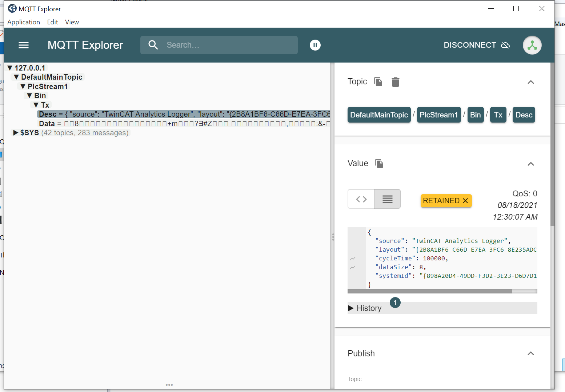Open the View menu
Image resolution: width=565 pixels, height=392 pixels.
tap(72, 22)
